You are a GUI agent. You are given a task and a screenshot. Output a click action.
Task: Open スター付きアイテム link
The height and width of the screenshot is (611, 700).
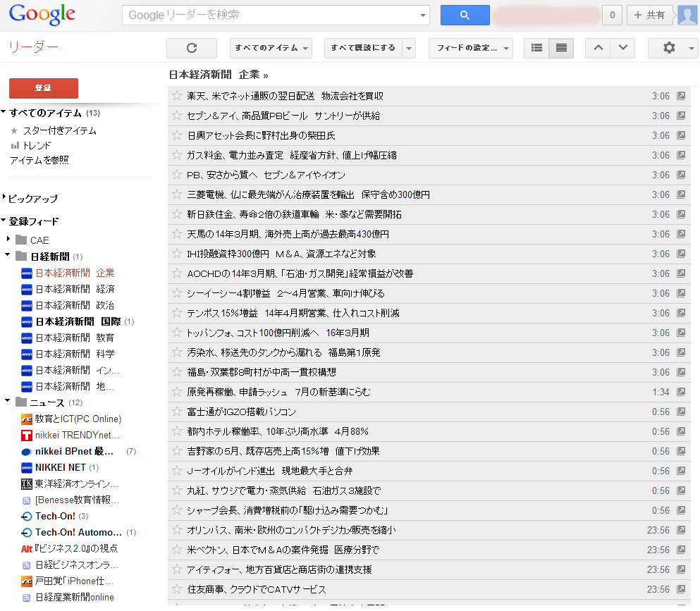tap(60, 131)
